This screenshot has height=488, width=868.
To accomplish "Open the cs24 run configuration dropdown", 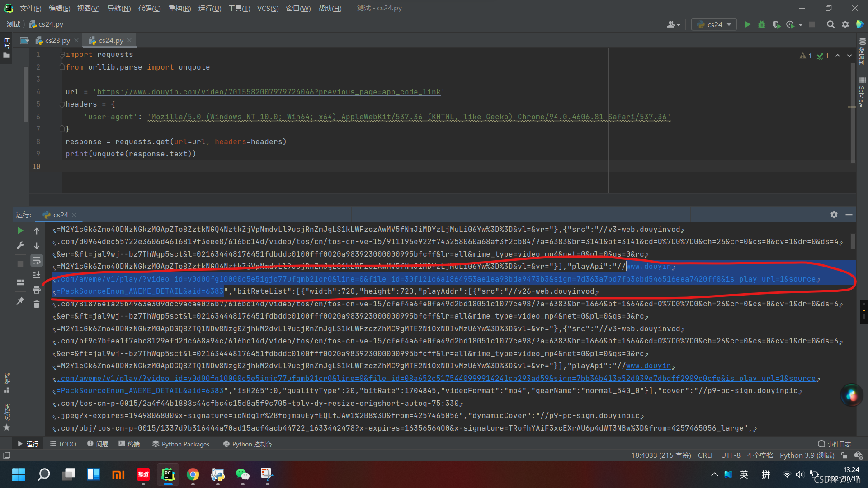I will point(714,24).
